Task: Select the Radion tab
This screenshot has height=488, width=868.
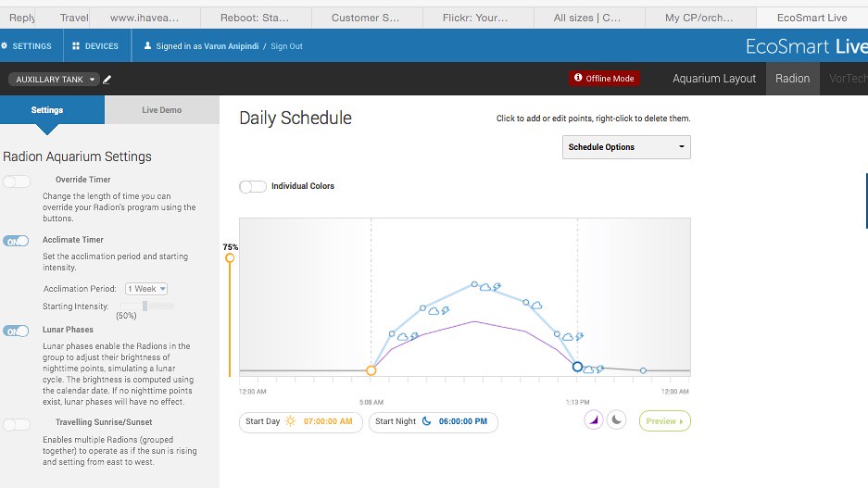Action: tap(792, 79)
